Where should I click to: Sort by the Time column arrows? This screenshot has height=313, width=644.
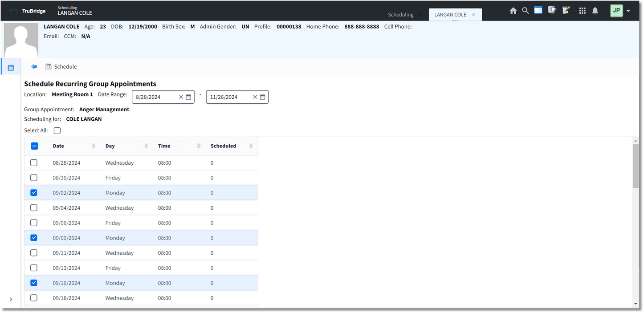pyautogui.click(x=199, y=146)
